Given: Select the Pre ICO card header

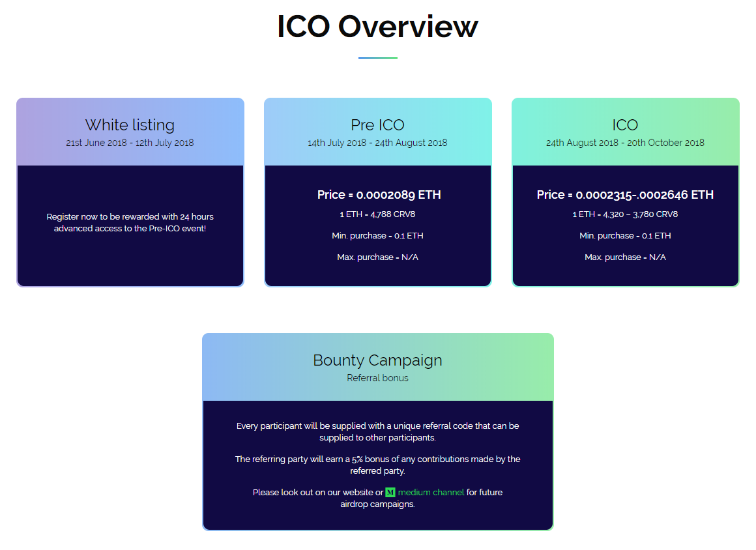Looking at the screenshot, I should point(378,132).
